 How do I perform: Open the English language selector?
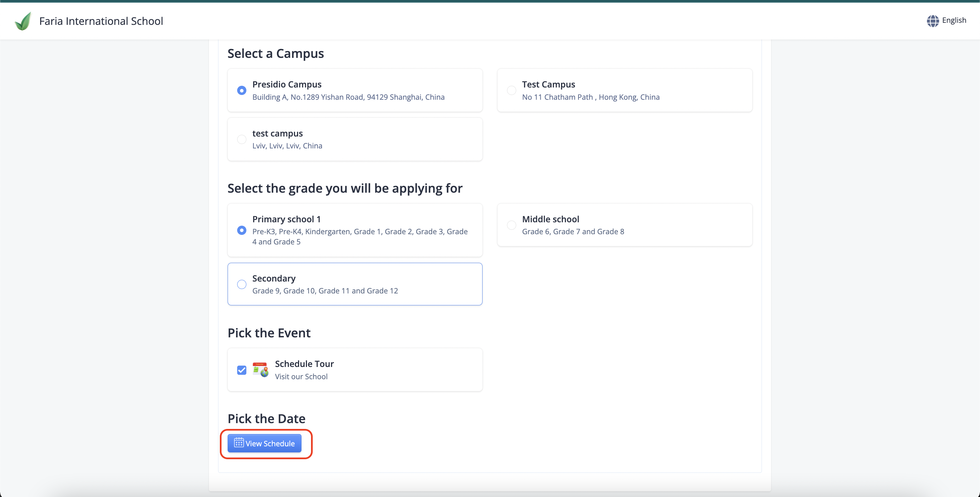click(946, 20)
